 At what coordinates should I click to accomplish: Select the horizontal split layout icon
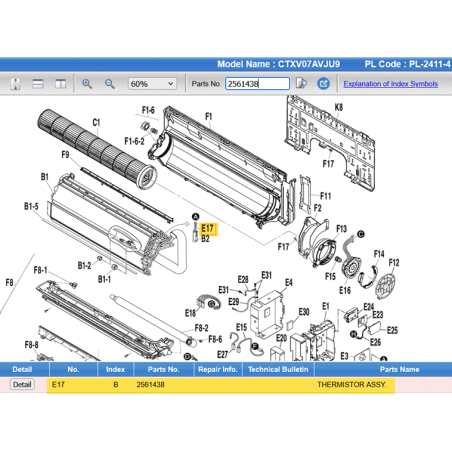pos(38,84)
